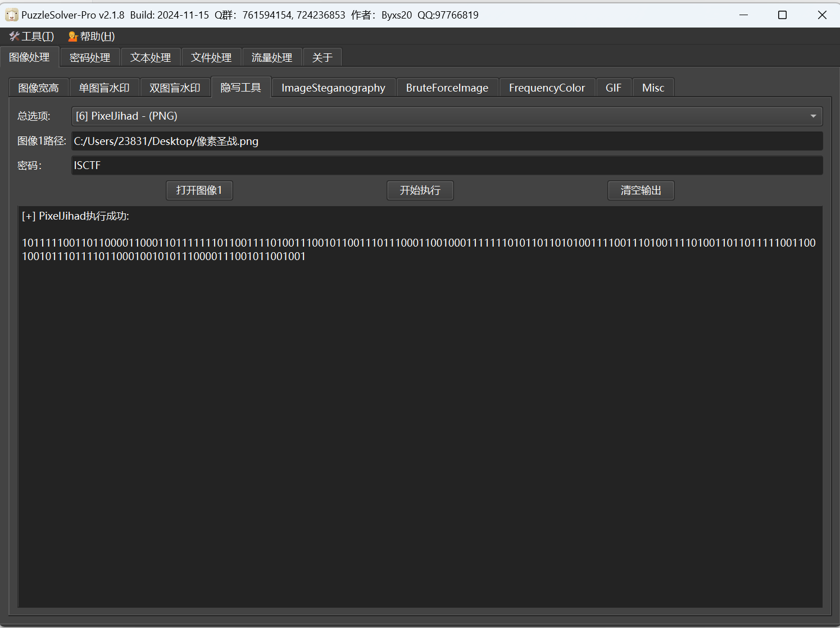Switch to the 流量处理 tab
The height and width of the screenshot is (628, 840).
(272, 57)
